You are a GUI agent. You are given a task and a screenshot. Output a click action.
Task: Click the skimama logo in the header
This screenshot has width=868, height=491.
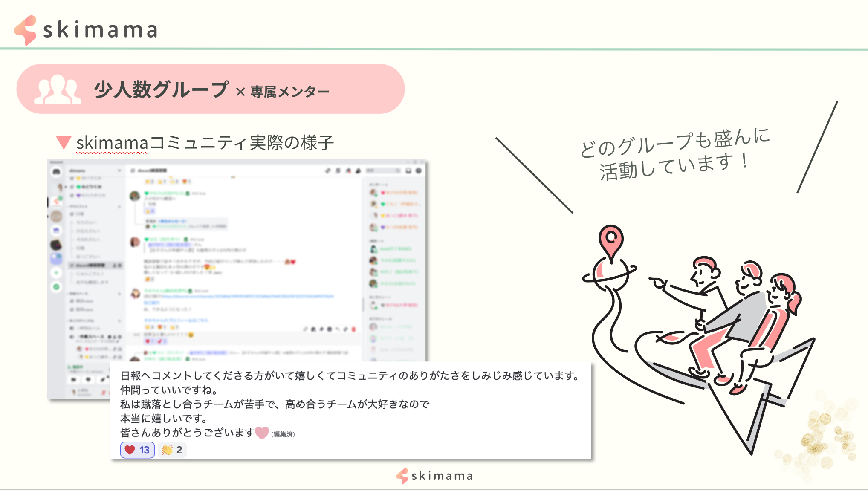(86, 30)
